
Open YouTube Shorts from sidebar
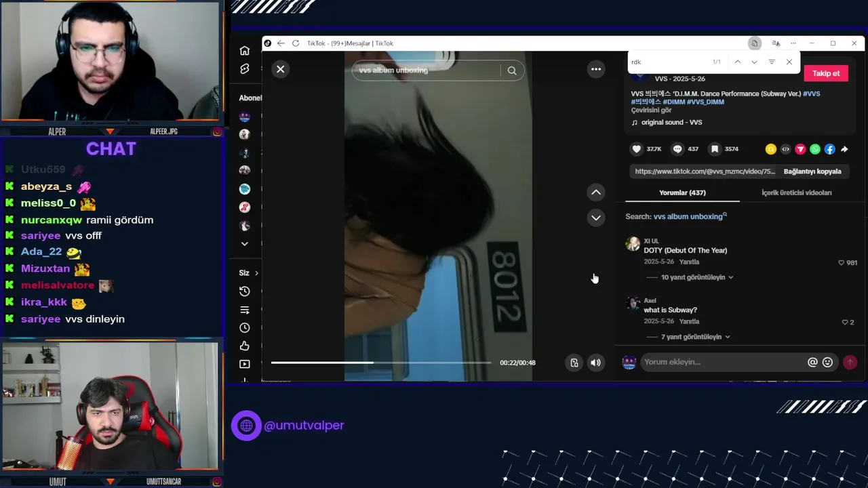(x=245, y=69)
